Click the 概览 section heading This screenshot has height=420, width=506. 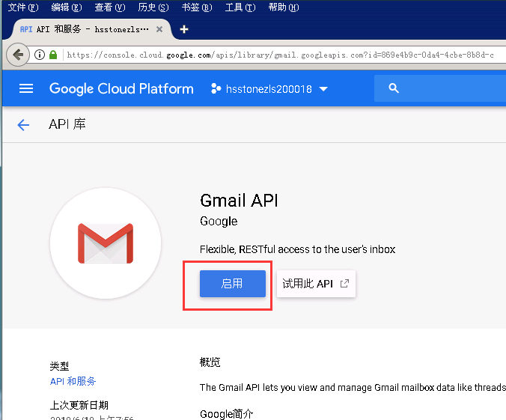coord(210,362)
